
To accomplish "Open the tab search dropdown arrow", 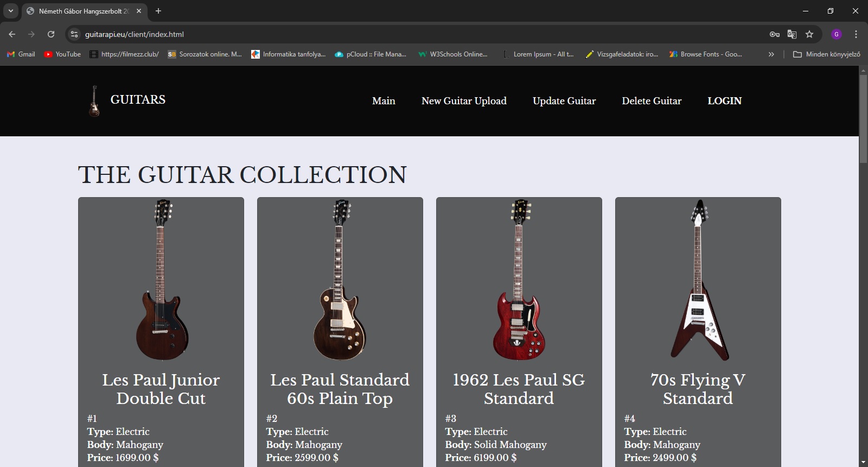I will click(10, 11).
